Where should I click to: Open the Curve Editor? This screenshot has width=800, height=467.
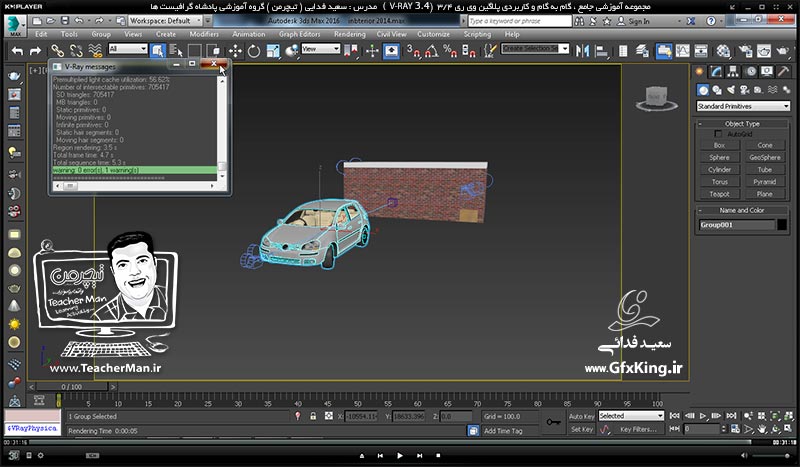[683, 51]
